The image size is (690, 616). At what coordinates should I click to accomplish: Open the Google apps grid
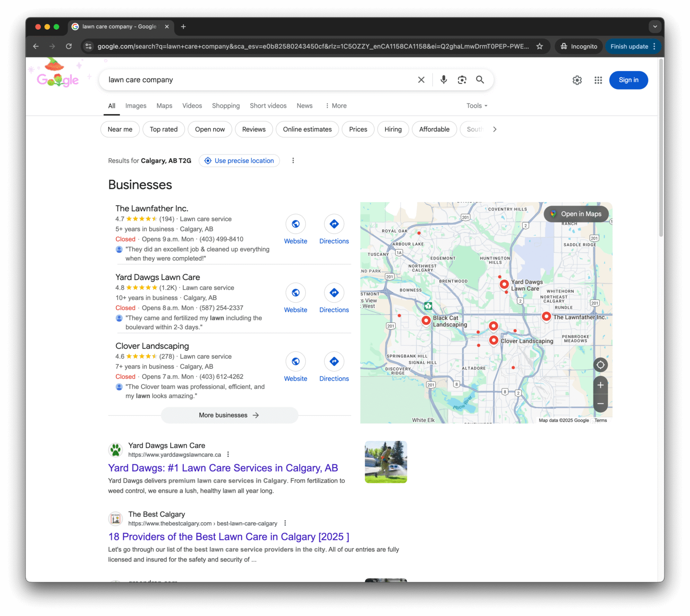click(598, 80)
